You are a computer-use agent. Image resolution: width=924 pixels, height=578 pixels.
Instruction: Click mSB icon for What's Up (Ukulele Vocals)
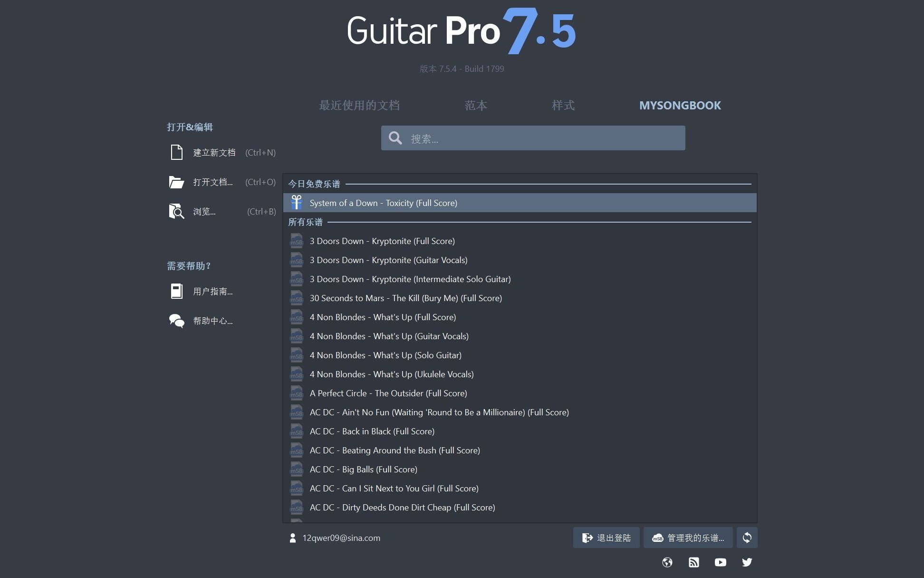[297, 374]
